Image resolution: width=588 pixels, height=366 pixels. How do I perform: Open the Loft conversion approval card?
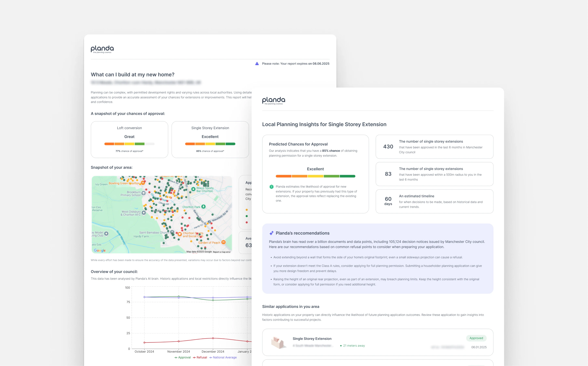[129, 139]
